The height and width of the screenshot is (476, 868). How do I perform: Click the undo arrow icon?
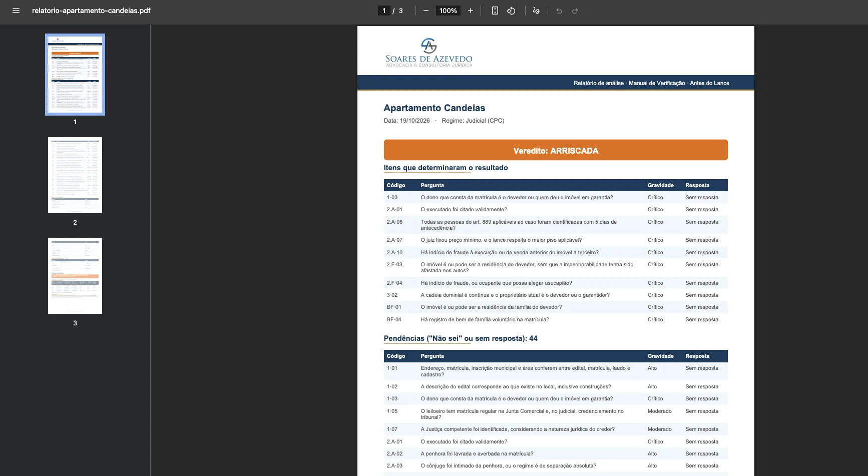tap(559, 11)
